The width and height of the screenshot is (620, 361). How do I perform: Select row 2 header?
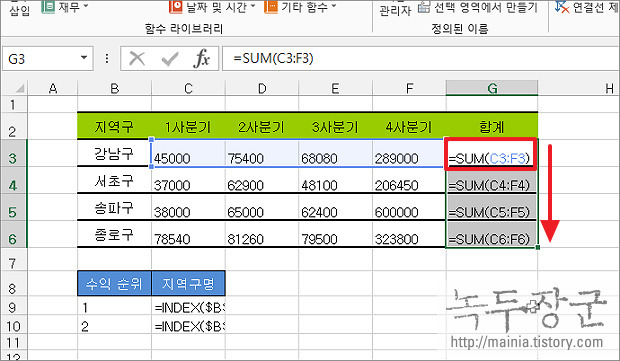[13, 126]
